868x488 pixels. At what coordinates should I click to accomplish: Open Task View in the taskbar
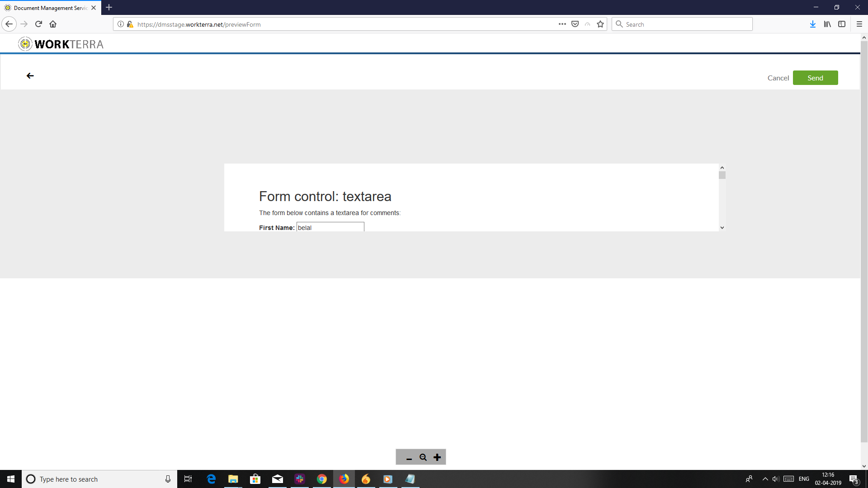pyautogui.click(x=188, y=479)
